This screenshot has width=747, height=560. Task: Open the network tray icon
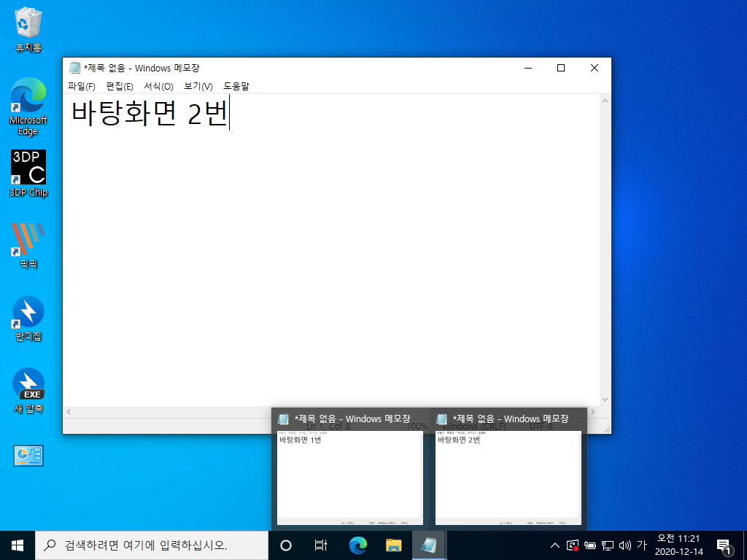point(608,545)
